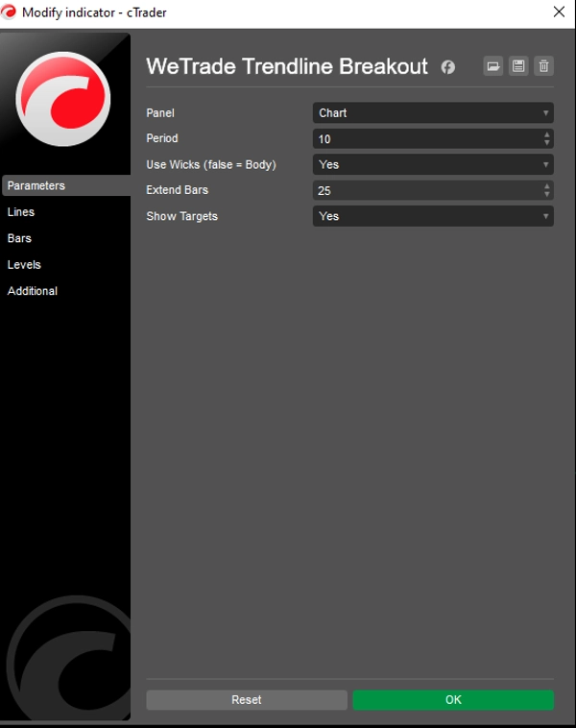Close the Modify indicator dialog

click(559, 12)
